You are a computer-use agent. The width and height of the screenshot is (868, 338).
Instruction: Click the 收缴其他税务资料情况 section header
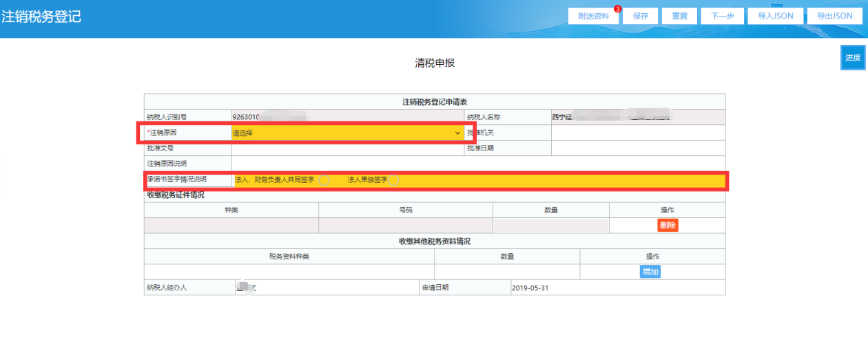pyautogui.click(x=435, y=241)
